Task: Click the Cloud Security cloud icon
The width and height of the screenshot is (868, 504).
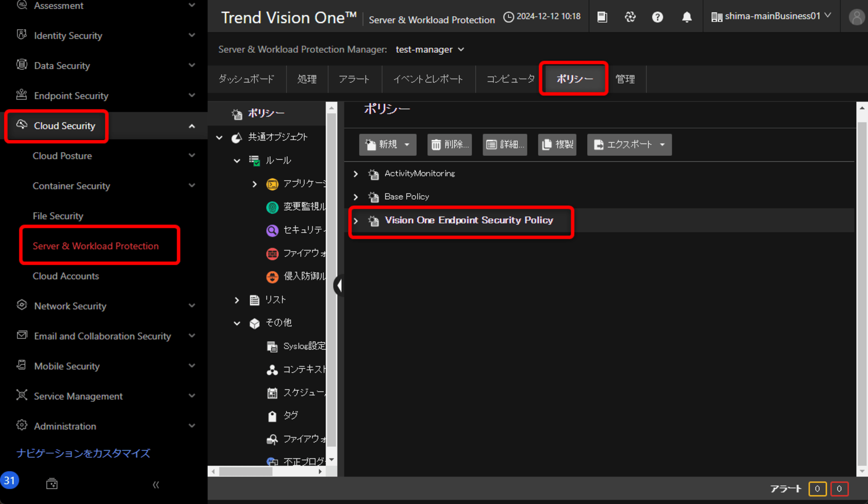Action: tap(22, 125)
